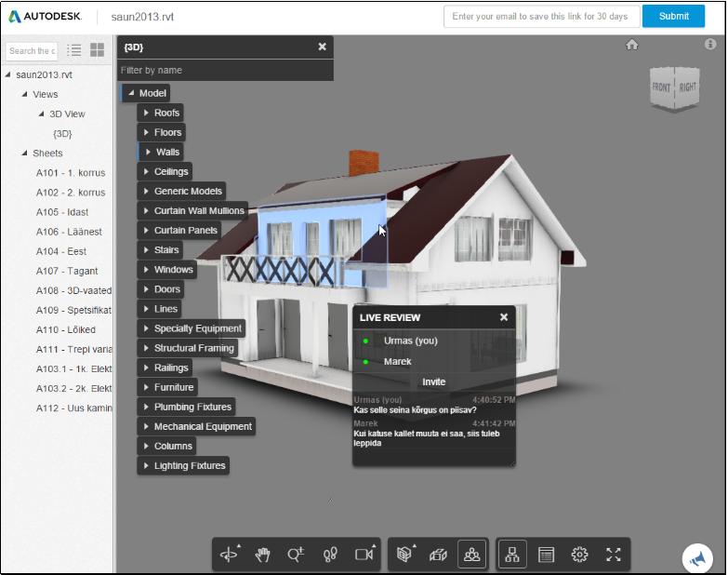The width and height of the screenshot is (728, 575).
Task: Toggle the Properties panel
Action: pyautogui.click(x=546, y=555)
